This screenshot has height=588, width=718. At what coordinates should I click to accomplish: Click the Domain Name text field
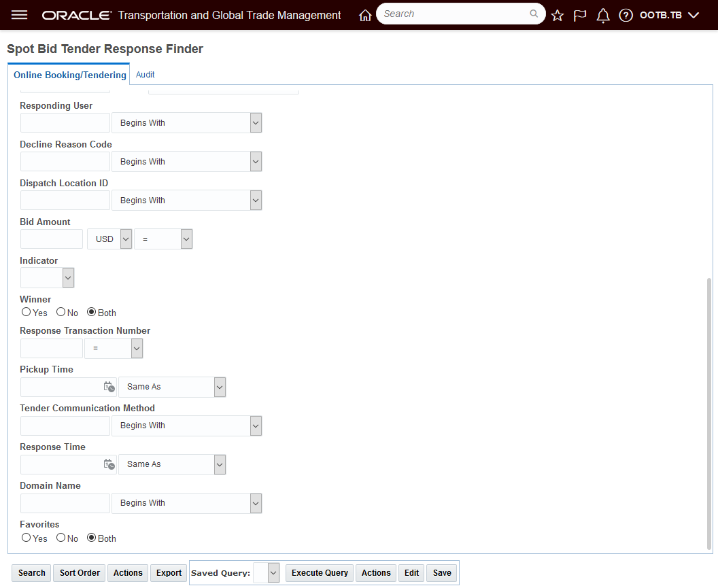tap(65, 503)
